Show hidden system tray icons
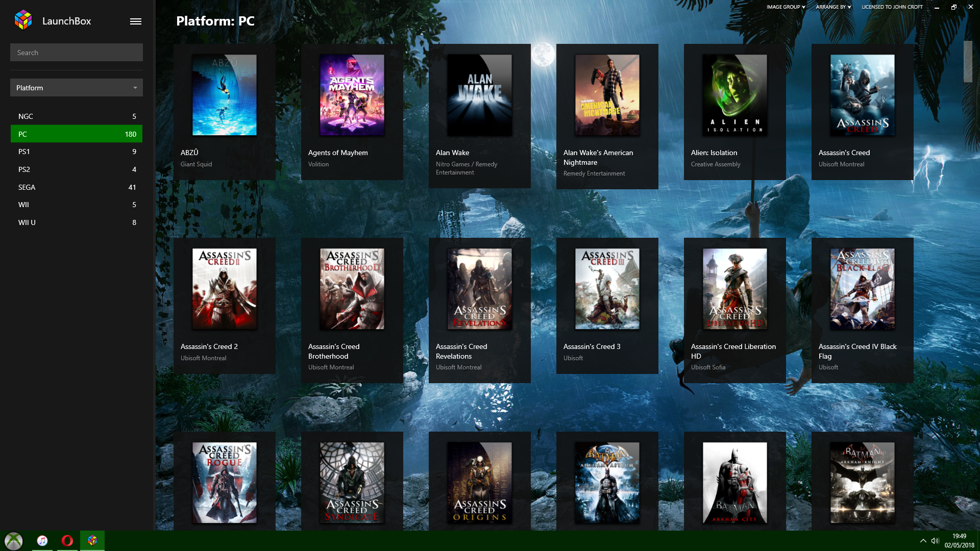The image size is (980, 551). coord(923,541)
